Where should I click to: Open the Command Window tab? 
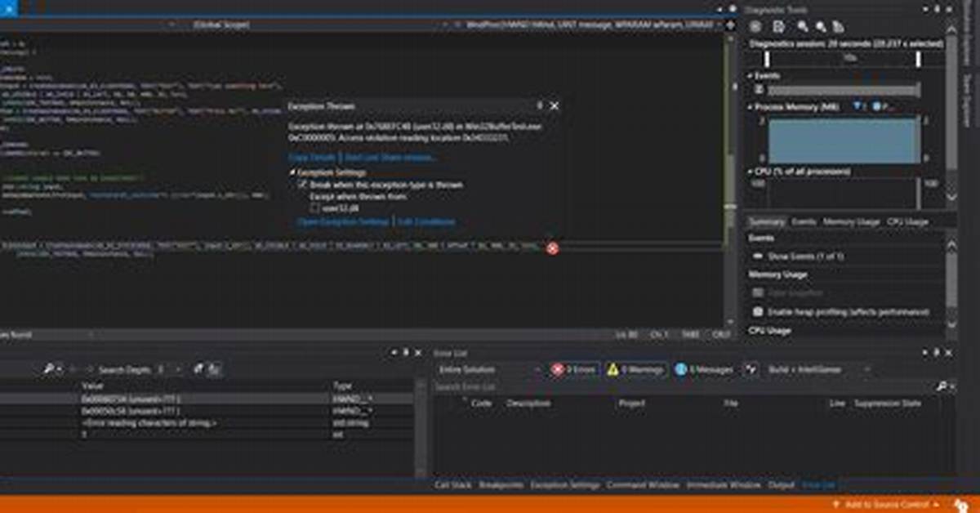tap(642, 484)
